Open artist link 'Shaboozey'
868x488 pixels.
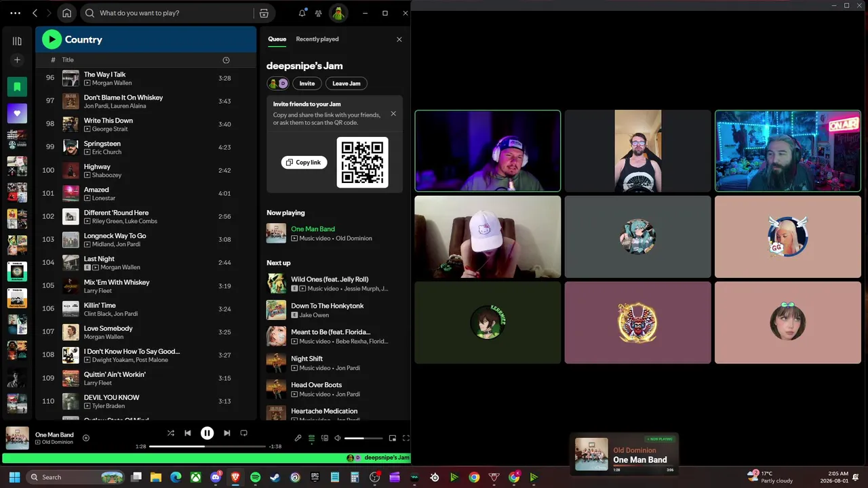pyautogui.click(x=106, y=175)
